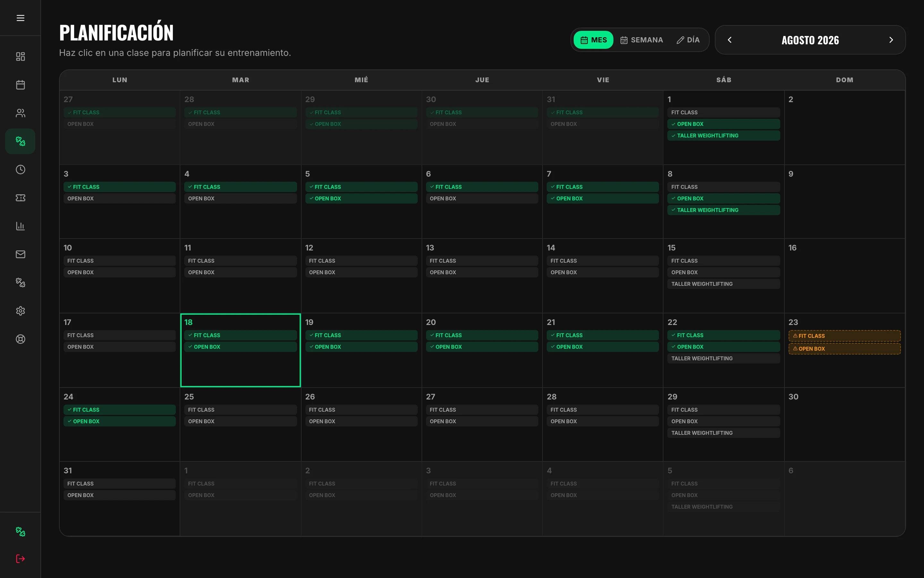924x578 pixels.
Task: Open the bar chart statistics icon
Action: click(20, 226)
